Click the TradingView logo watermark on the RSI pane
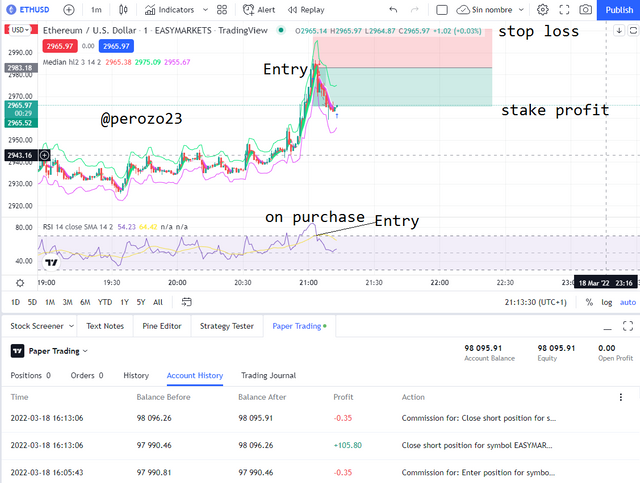This screenshot has width=640, height=483. click(x=51, y=263)
